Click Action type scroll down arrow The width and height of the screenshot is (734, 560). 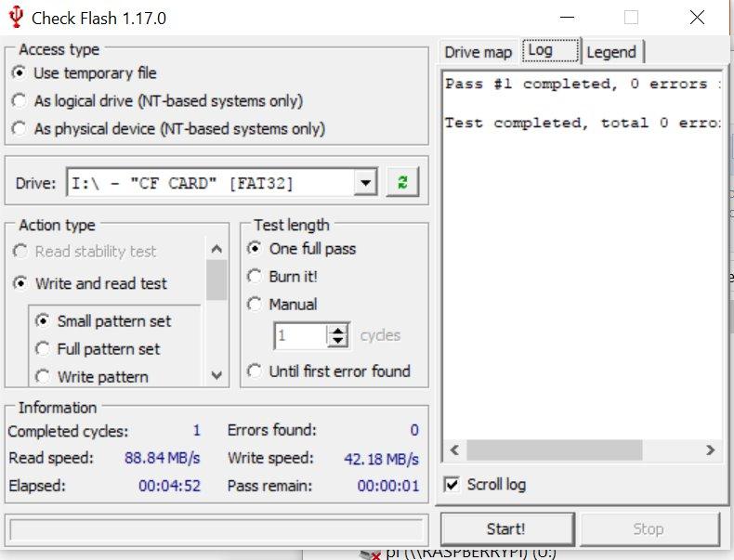[216, 375]
